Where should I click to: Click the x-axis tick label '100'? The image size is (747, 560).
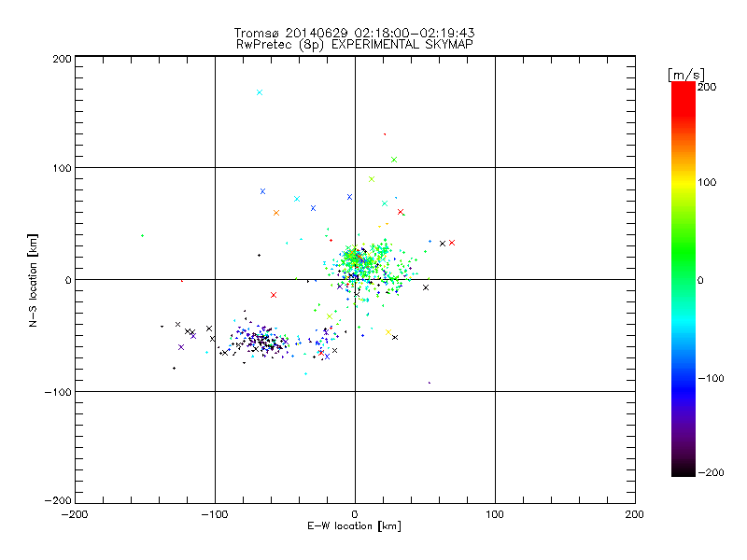[x=495, y=515]
